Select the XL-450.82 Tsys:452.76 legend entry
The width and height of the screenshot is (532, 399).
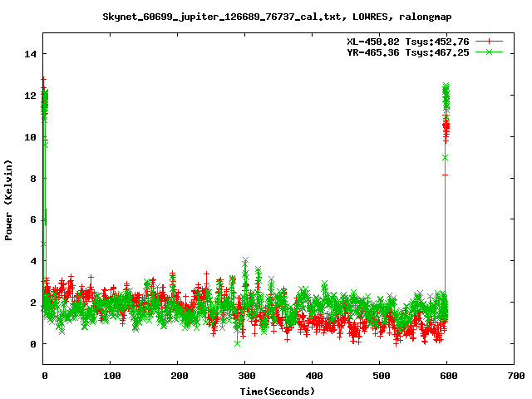tap(408, 42)
